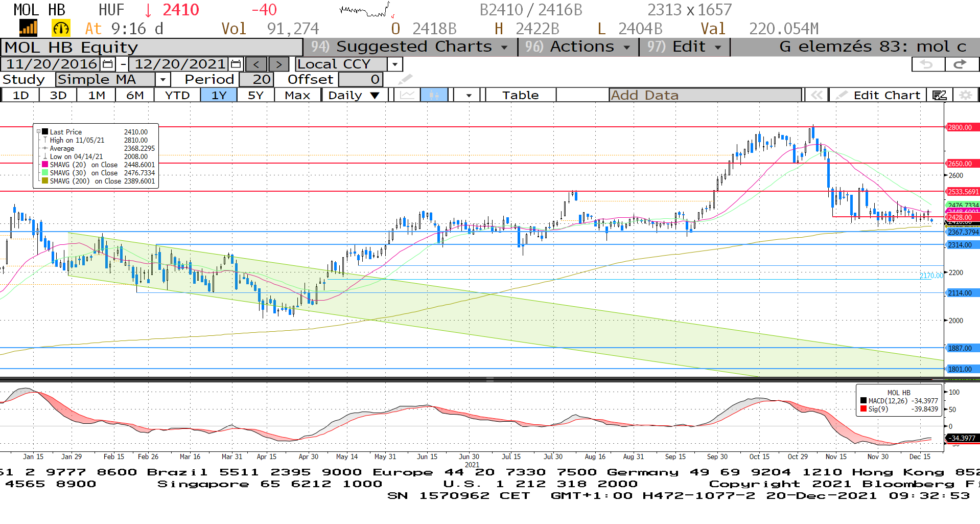This screenshot has width=980, height=524.
Task: Click the -34.3977 MACD axis value label
Action: pyautogui.click(x=963, y=438)
